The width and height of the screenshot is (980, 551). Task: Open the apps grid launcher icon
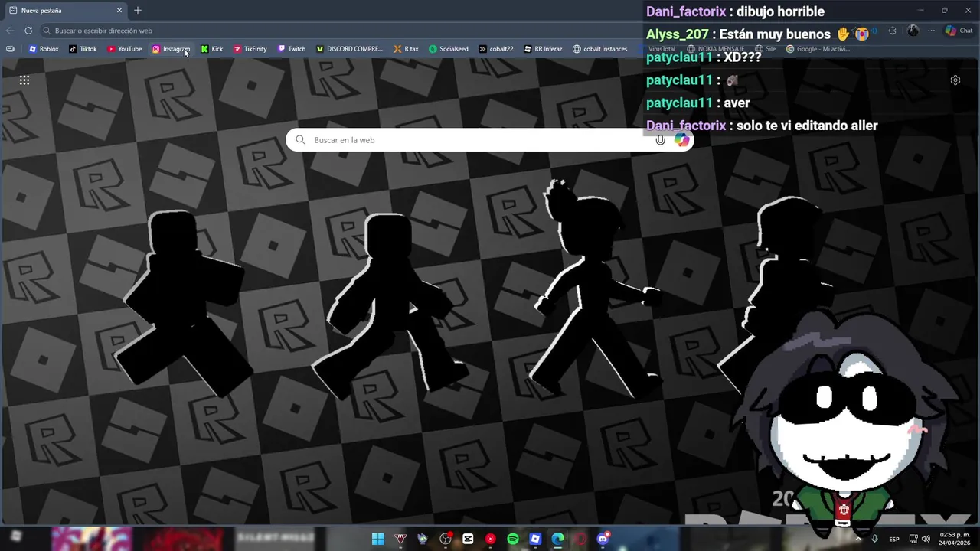coord(24,80)
